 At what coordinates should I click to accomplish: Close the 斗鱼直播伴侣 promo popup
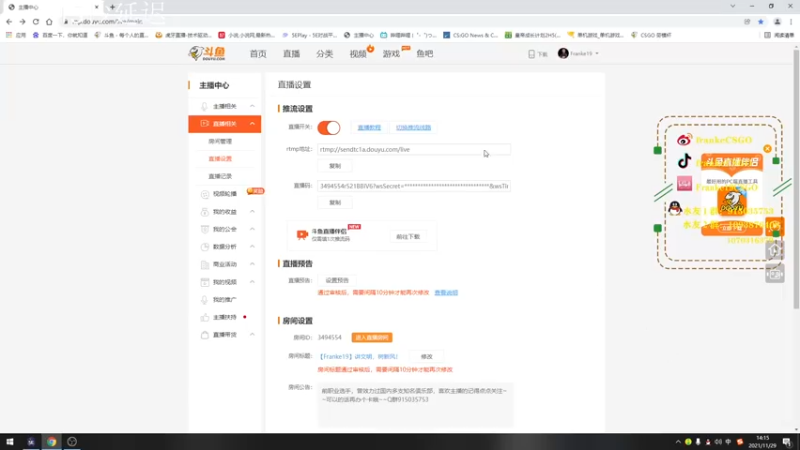click(767, 148)
